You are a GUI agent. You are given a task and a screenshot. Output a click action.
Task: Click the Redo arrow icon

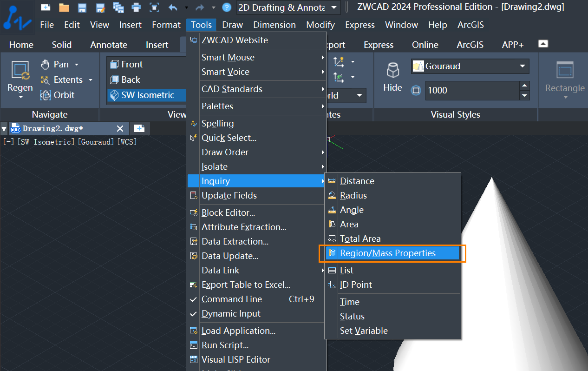200,7
